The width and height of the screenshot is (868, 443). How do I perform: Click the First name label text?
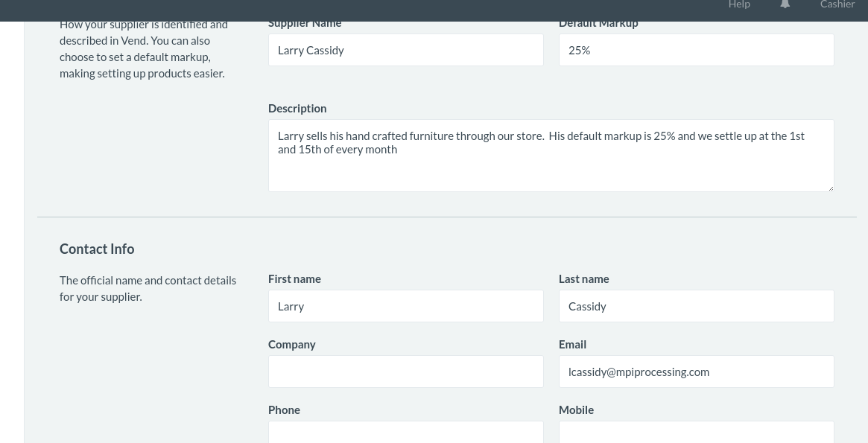click(294, 278)
